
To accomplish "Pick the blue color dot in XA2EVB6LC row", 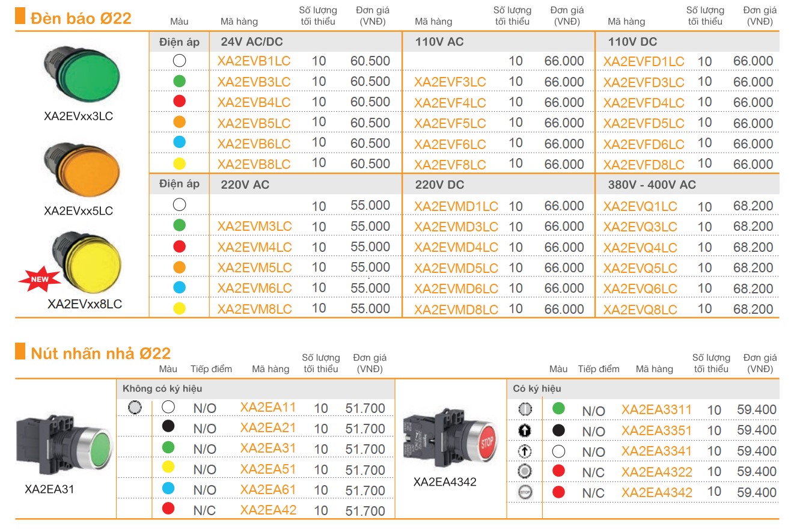I will (x=179, y=142).
